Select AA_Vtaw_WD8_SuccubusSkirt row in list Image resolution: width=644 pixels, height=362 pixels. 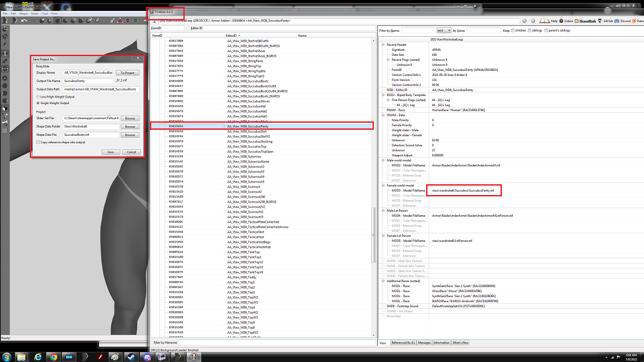(x=262, y=131)
